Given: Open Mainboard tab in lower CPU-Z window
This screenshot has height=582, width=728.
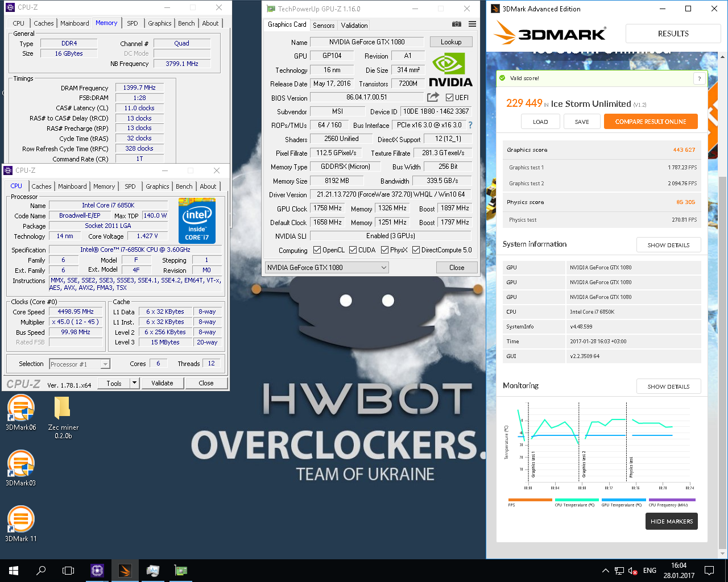Looking at the screenshot, I should coord(72,186).
